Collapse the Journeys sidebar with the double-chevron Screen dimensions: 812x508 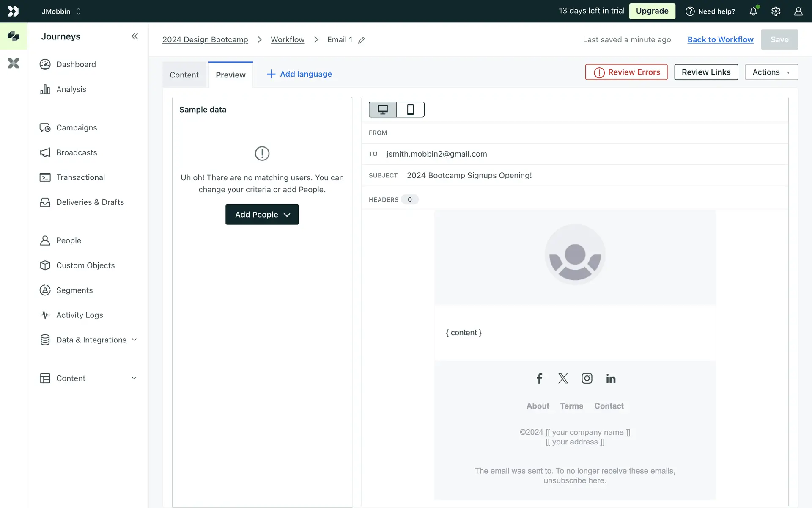click(134, 36)
